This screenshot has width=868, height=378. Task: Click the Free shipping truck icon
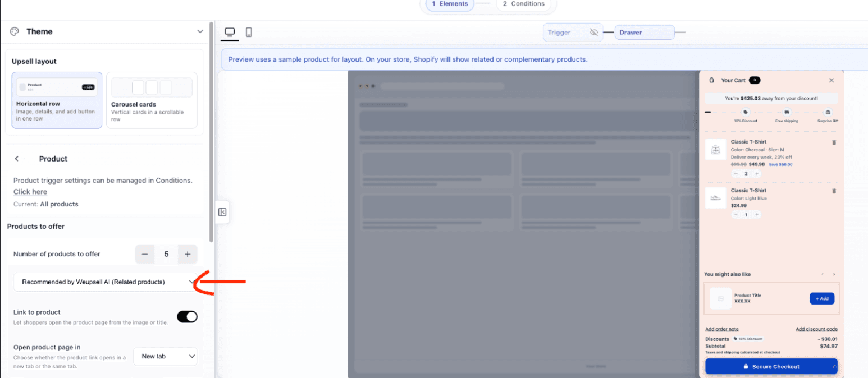point(787,112)
